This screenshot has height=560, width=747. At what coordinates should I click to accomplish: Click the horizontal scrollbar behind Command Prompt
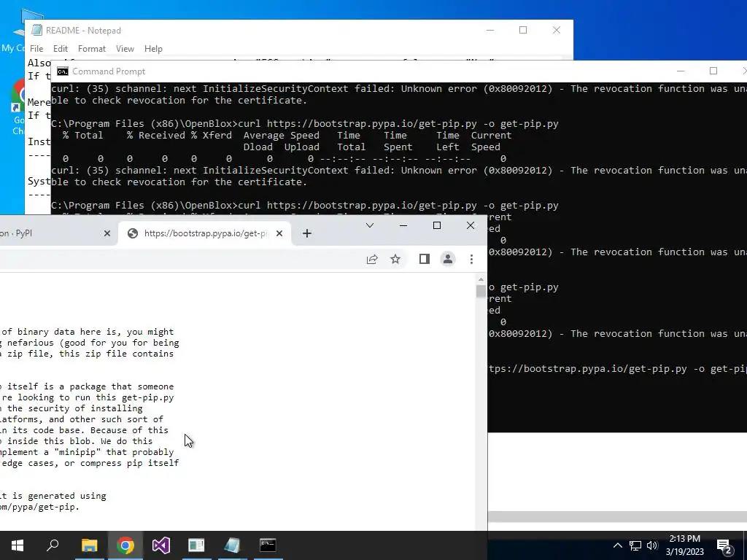coord(617,517)
